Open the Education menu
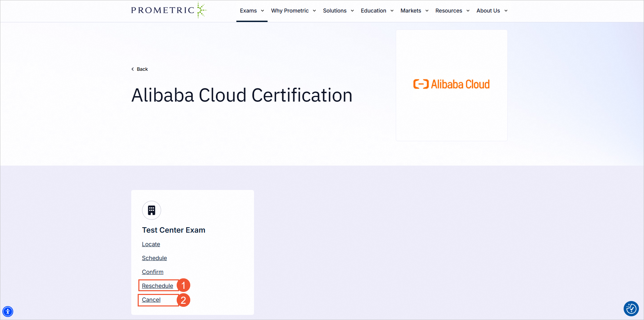This screenshot has height=320, width=644. tap(373, 10)
